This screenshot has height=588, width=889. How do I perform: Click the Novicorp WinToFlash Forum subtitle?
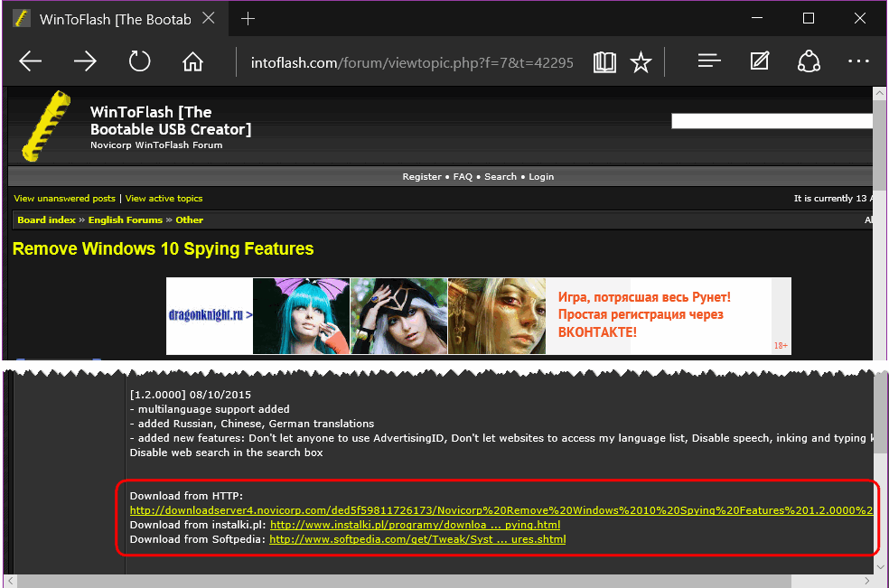156,145
